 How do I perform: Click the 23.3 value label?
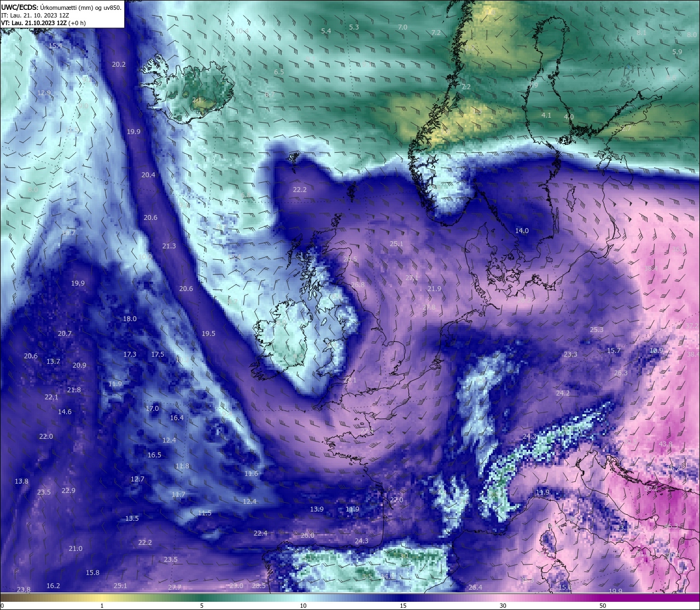coord(570,355)
